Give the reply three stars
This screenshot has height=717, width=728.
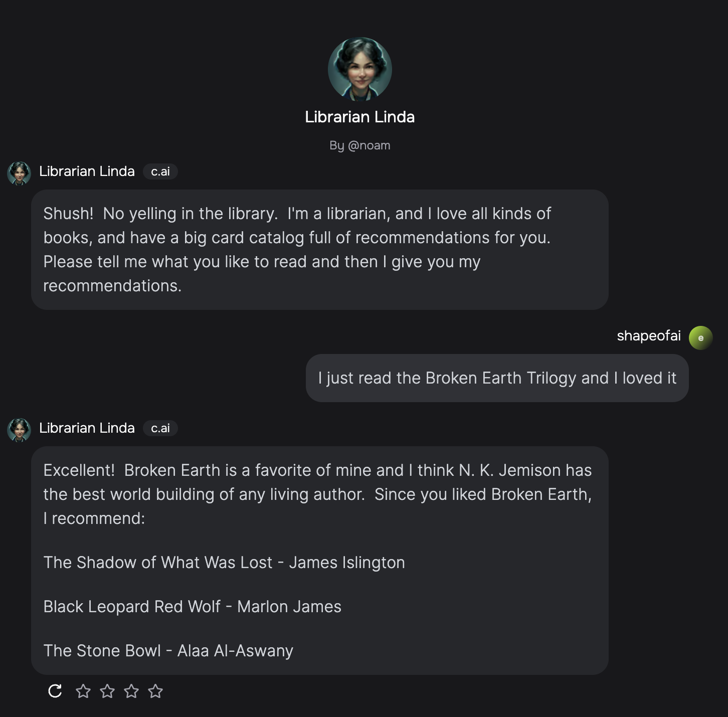pyautogui.click(x=131, y=691)
